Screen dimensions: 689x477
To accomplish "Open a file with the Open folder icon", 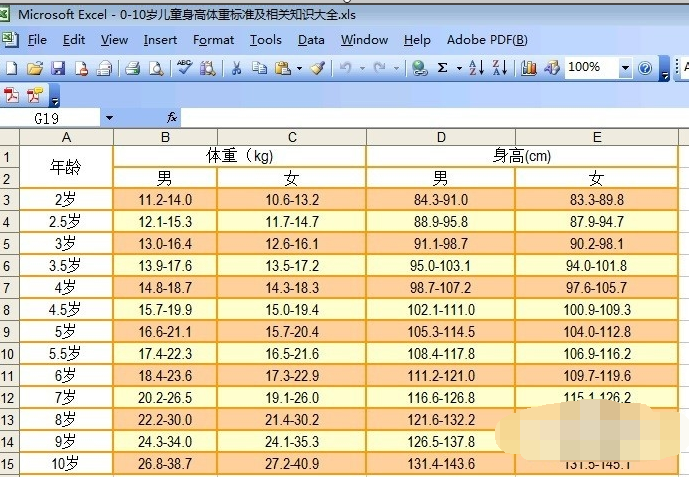I will 35,68.
